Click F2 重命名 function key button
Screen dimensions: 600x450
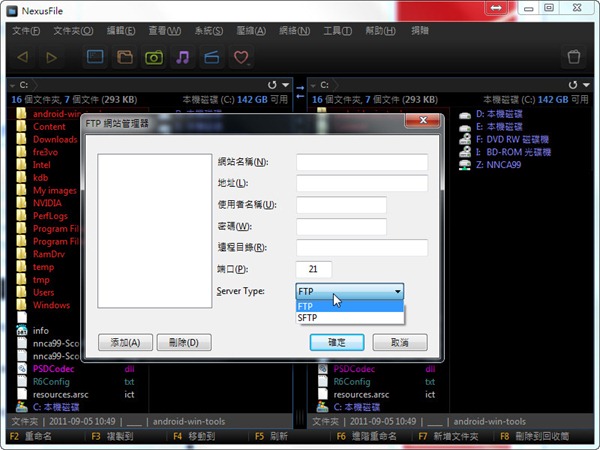[x=31, y=436]
